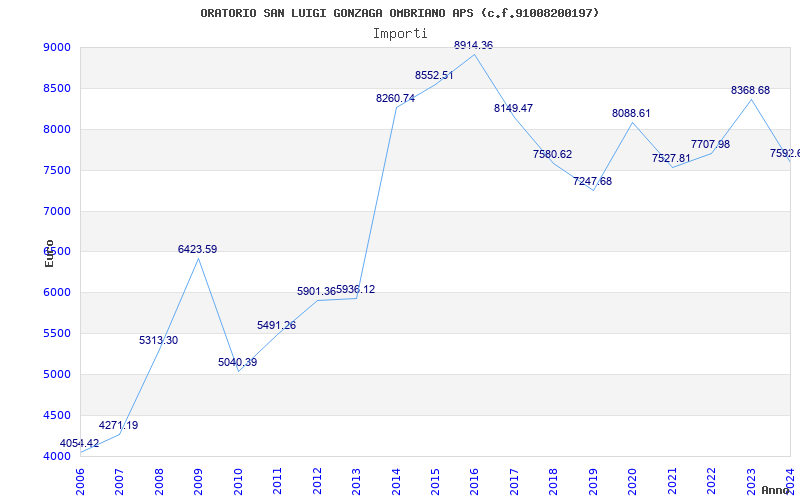This screenshot has width=800, height=500.
Task: Select data label 8368.68
Action: (x=751, y=90)
